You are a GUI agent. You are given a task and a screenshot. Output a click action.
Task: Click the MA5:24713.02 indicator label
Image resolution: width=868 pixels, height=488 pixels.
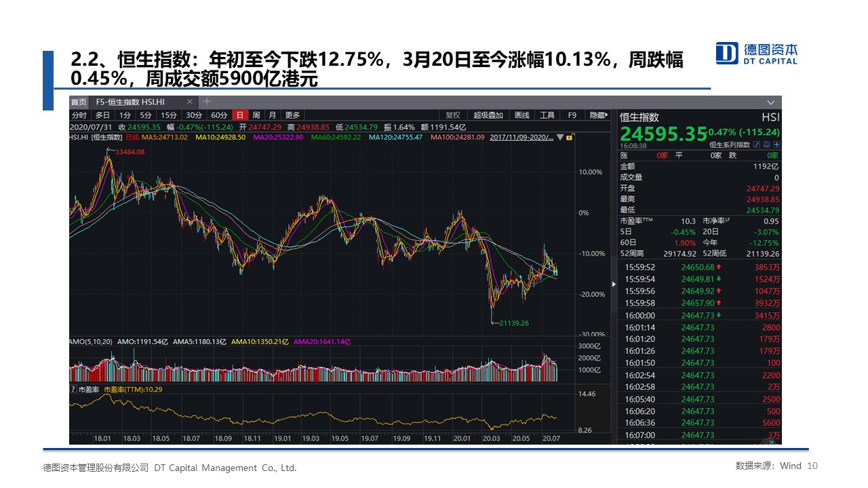coord(164,137)
